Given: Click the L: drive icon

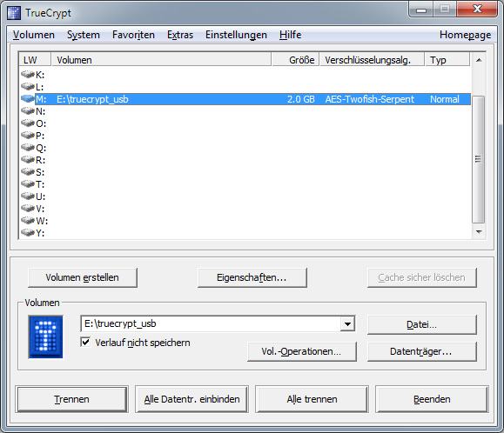Looking at the screenshot, I should click(28, 87).
